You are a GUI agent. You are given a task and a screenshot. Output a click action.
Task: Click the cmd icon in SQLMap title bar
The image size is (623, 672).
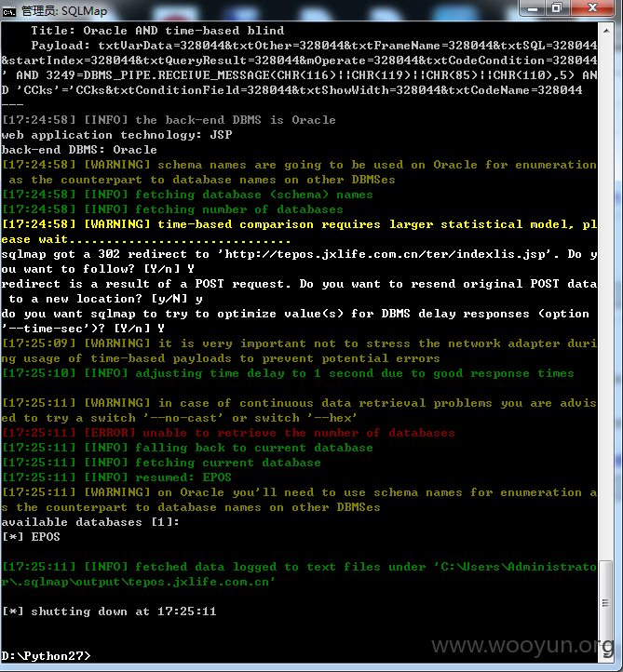click(8, 11)
